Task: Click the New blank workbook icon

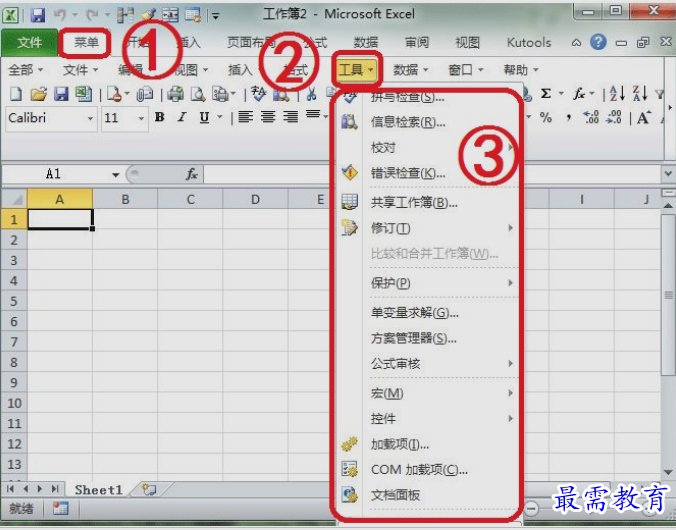Action: (16, 94)
